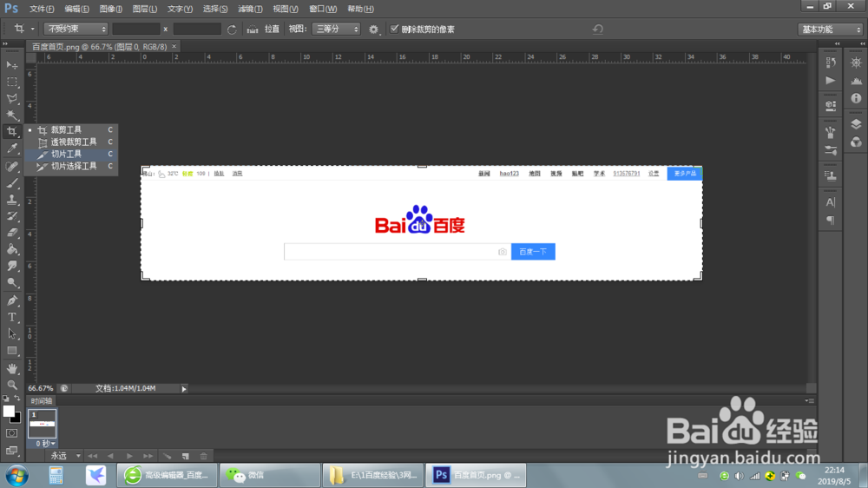Expand the status bar document info arrow
Viewport: 868px width, 488px height.
[x=184, y=389]
